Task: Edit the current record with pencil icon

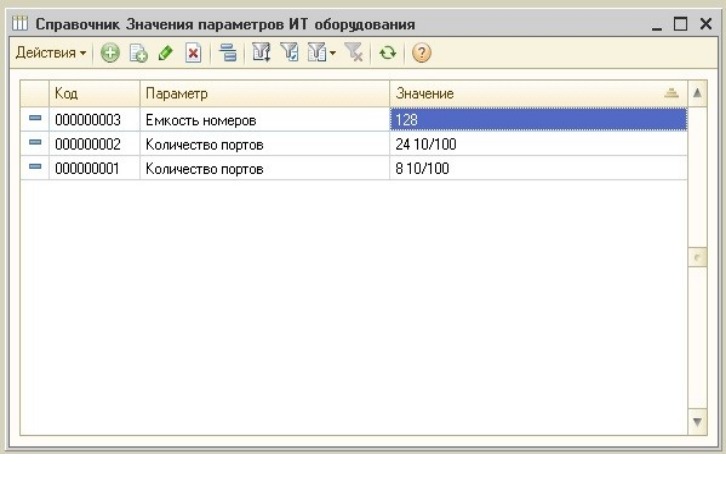Action: 165,53
